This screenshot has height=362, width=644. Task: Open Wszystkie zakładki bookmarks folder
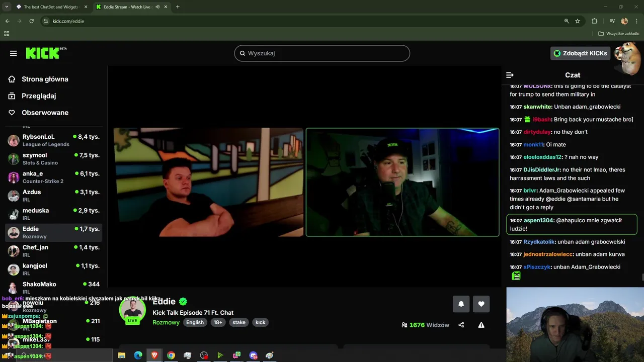618,34
